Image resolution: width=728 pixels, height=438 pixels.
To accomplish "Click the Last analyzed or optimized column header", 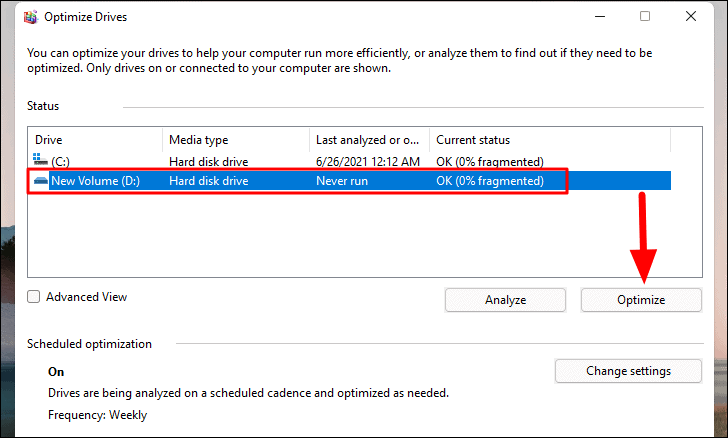I will pyautogui.click(x=370, y=140).
